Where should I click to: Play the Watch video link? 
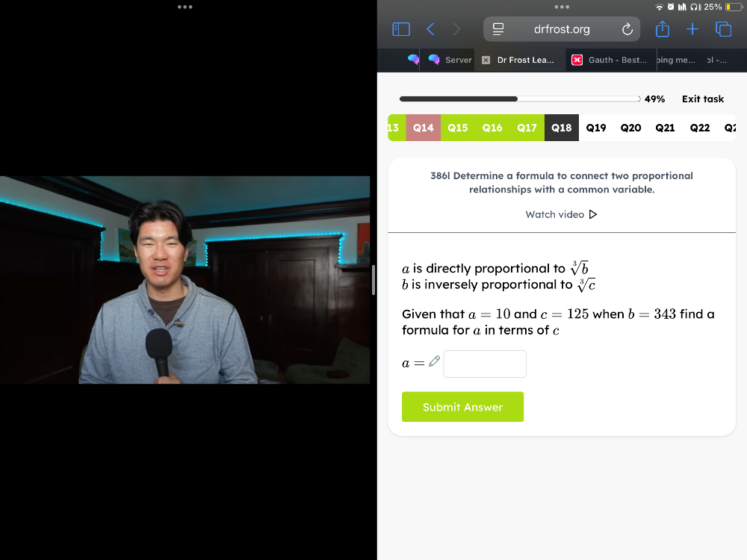tap(561, 214)
